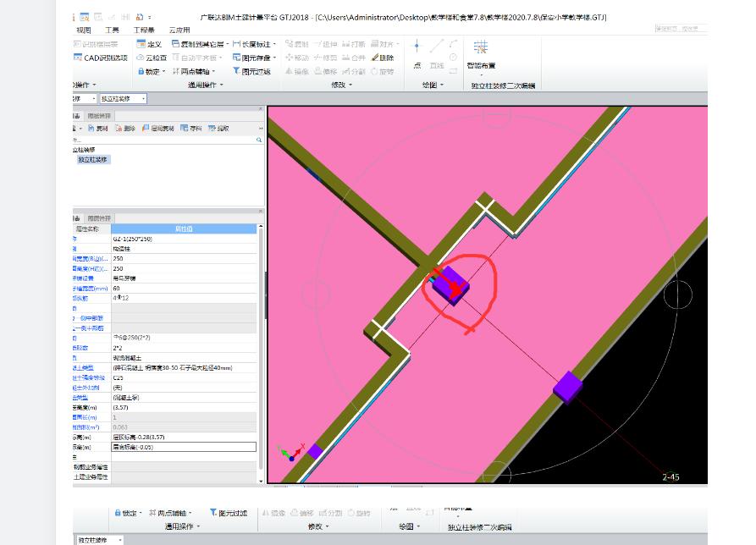Click 复制到其它层 copy-to-other-floors tool
The image size is (756, 545).
[x=198, y=44]
